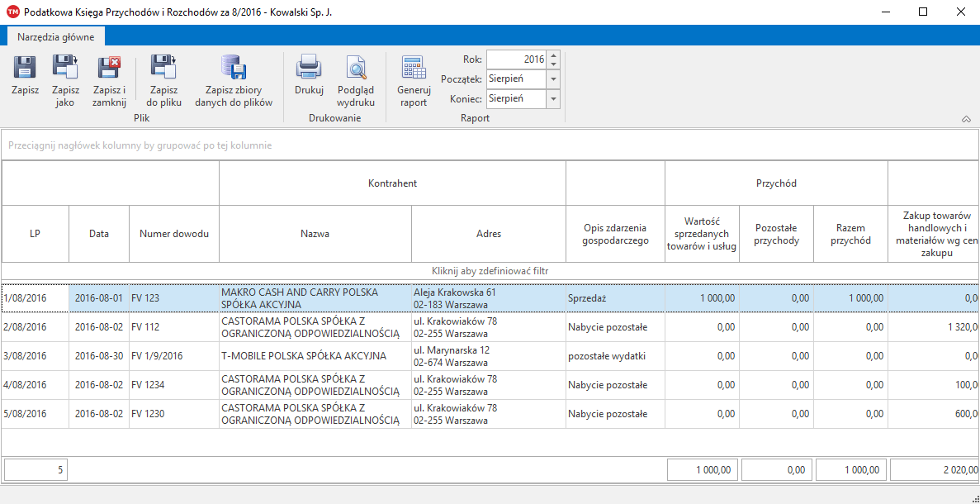Open Podgląd wydruku print preview
Viewport: 980px width, 504px height.
coord(356,68)
